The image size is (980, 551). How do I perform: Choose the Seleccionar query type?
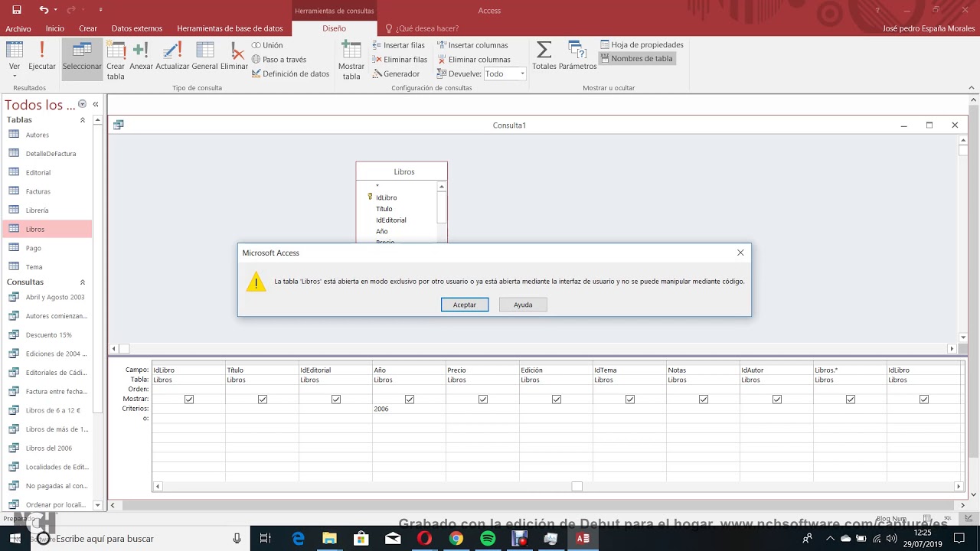coord(82,57)
